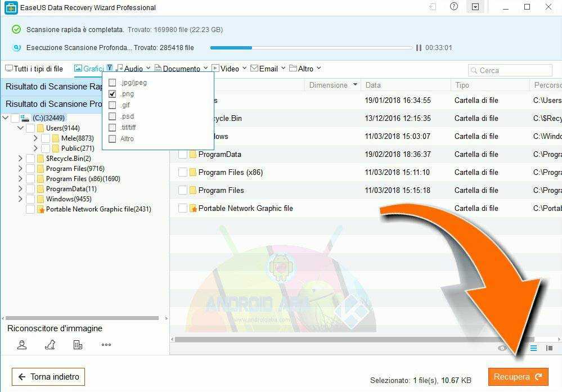562x392 pixels.
Task: Sort by the Tipo column header
Action: 490,85
